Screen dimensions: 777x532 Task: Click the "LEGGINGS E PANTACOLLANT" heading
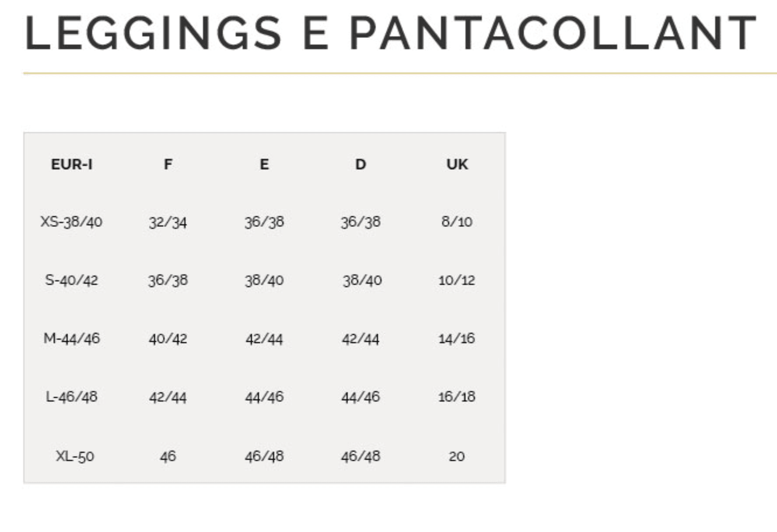[x=390, y=34]
